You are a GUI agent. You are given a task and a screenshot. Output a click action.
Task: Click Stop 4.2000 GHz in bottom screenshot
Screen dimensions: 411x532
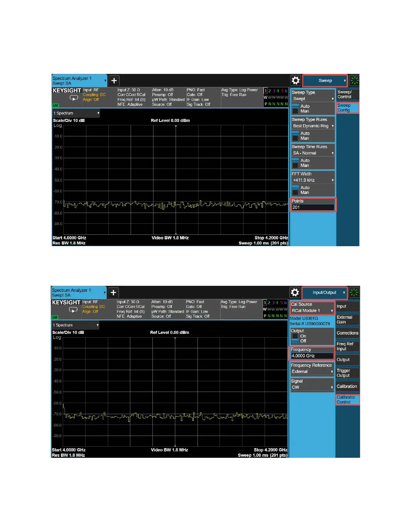coord(271,450)
